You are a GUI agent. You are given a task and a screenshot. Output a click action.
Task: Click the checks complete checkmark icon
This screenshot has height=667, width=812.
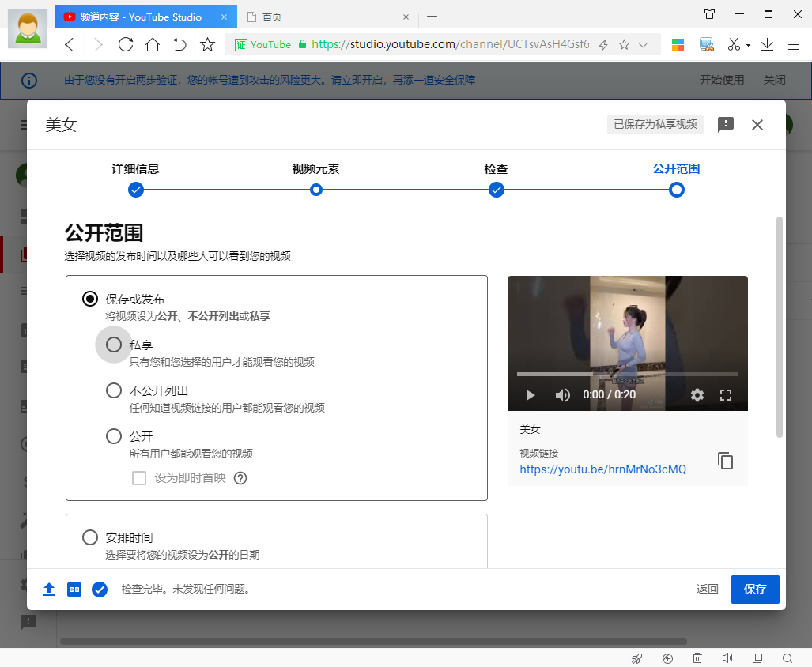click(100, 590)
